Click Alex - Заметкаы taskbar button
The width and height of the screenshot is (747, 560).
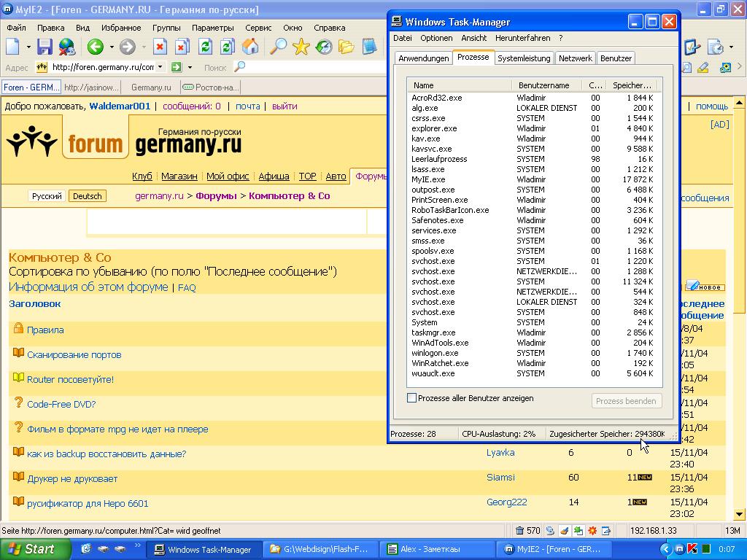(x=438, y=549)
